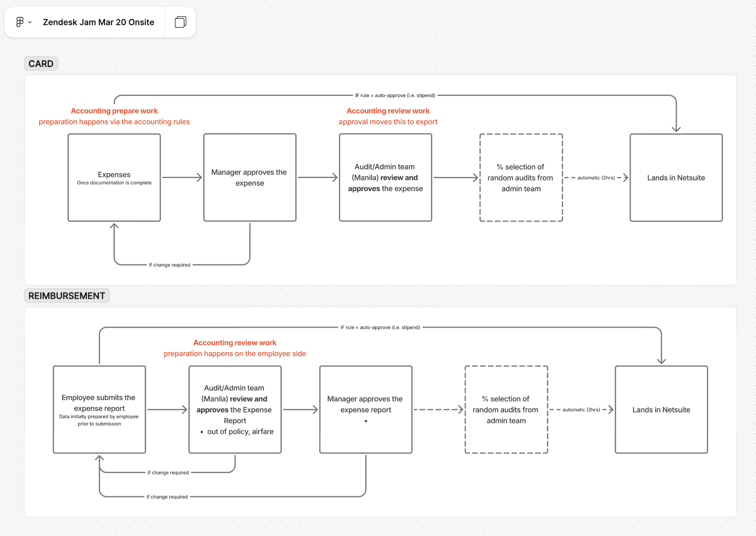756x536 pixels.
Task: Click REIMBURSEMENT 'Accounting review work' heading
Action: click(235, 343)
